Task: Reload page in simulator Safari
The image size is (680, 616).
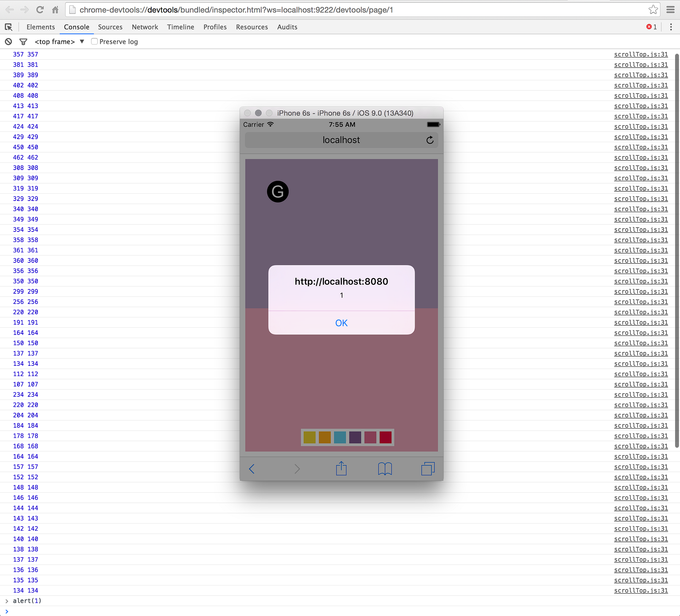Action: pyautogui.click(x=430, y=140)
